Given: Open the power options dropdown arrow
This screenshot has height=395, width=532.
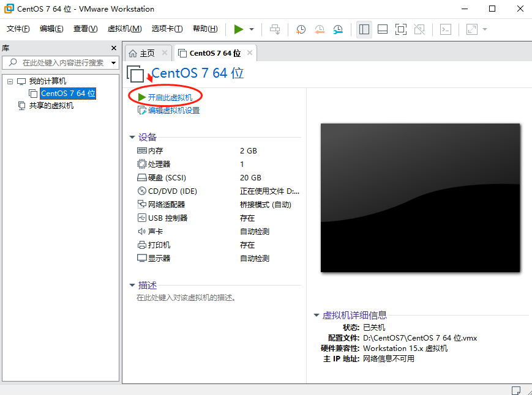Looking at the screenshot, I should pyautogui.click(x=252, y=29).
